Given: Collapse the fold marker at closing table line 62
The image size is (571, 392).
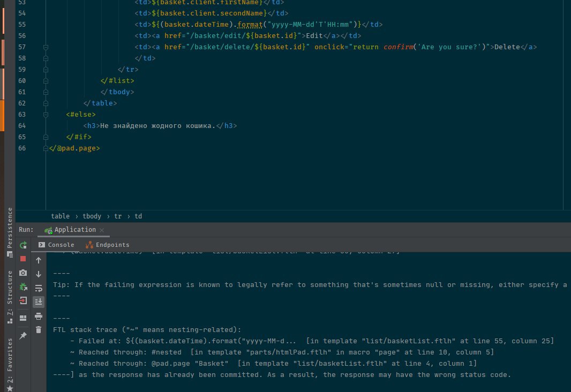Looking at the screenshot, I should (46, 103).
